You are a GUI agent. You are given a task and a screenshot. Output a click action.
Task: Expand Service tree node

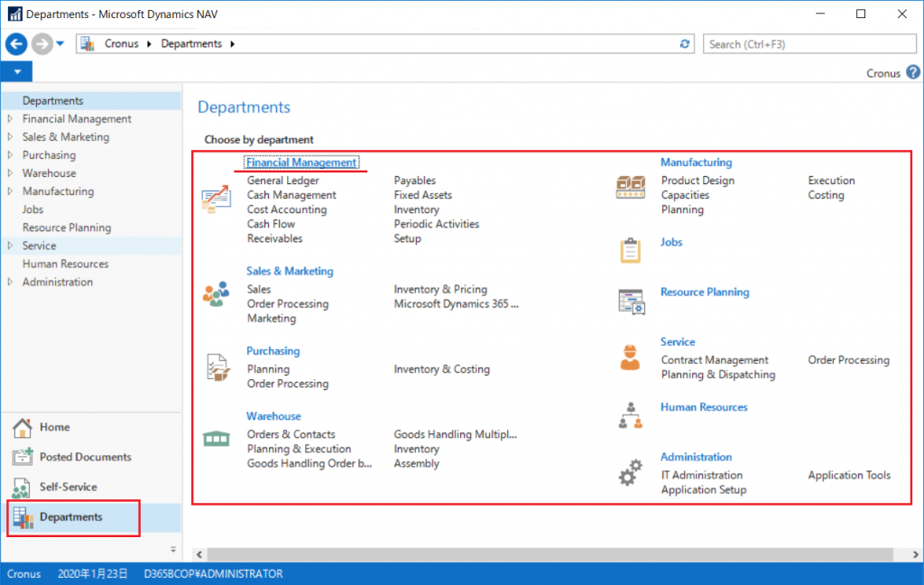10,246
